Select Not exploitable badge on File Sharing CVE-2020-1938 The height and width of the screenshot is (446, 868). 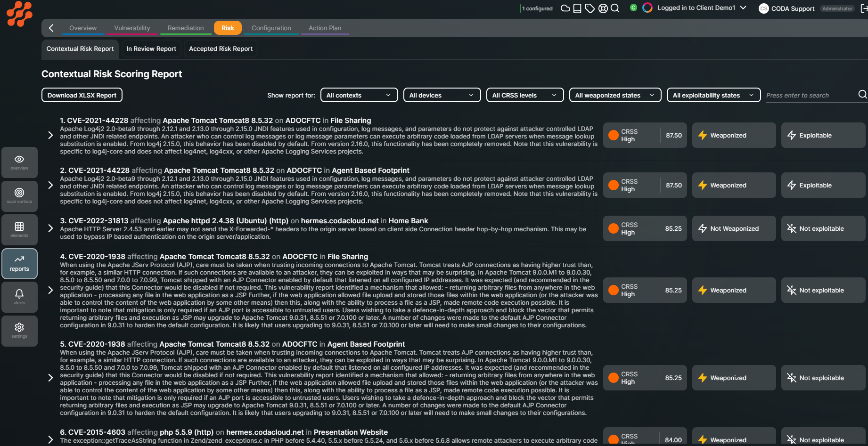(823, 290)
